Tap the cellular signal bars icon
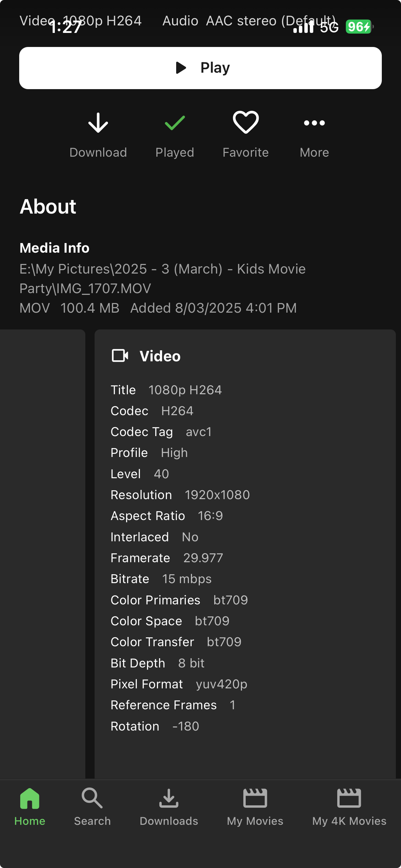This screenshot has width=401, height=868. pyautogui.click(x=303, y=27)
